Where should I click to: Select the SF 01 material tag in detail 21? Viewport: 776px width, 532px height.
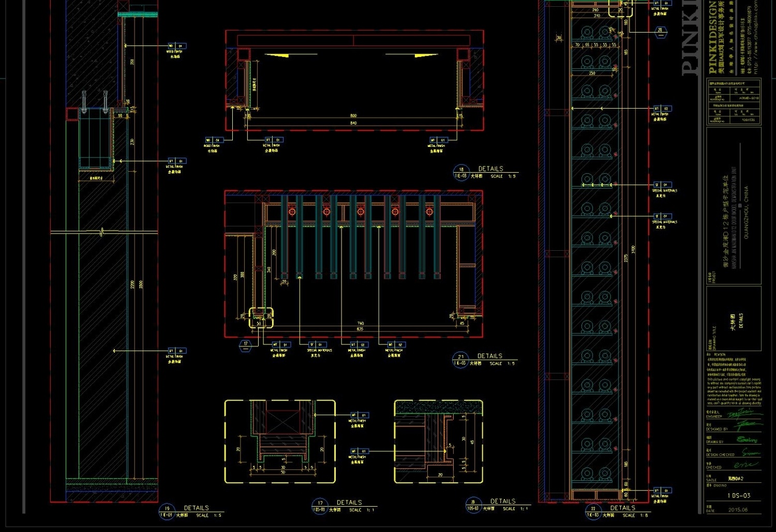(x=317, y=344)
